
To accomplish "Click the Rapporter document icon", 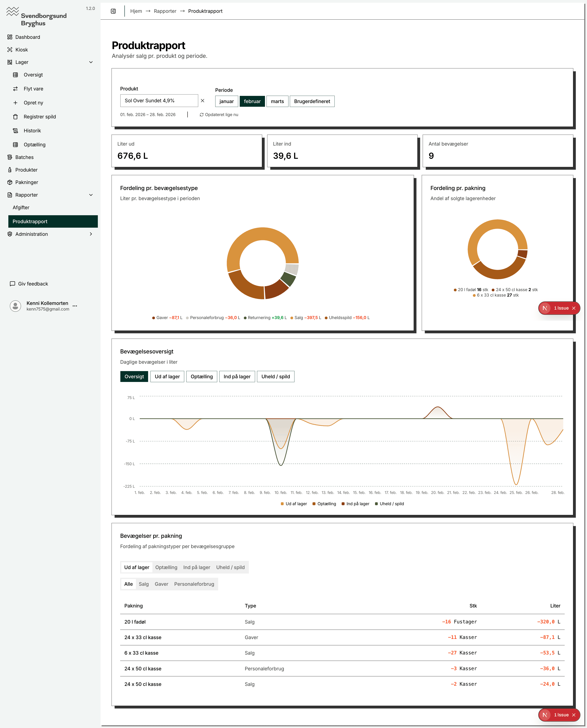I will pos(10,195).
